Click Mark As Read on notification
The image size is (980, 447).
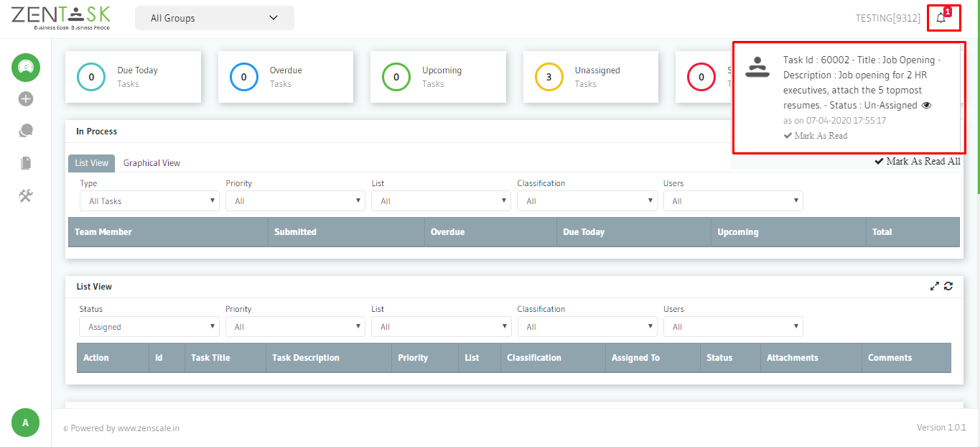point(816,136)
